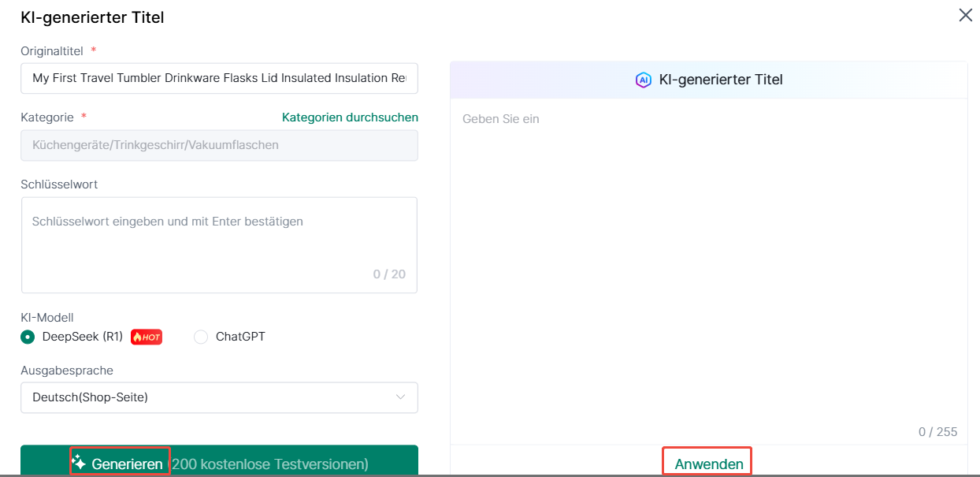Select the ChatGPT radio button

click(x=201, y=337)
